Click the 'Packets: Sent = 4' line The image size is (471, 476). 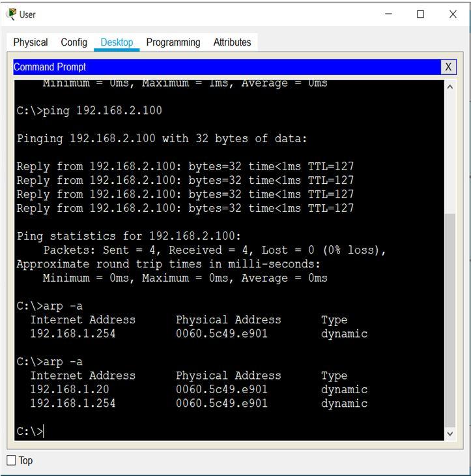(x=214, y=250)
